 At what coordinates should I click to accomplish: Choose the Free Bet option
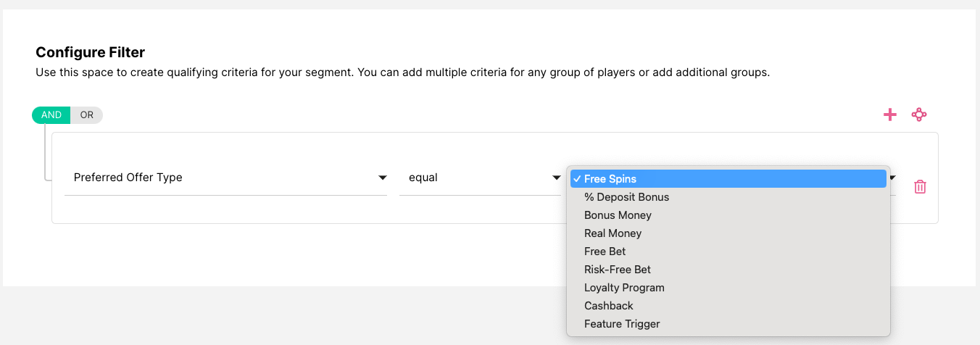tap(605, 252)
